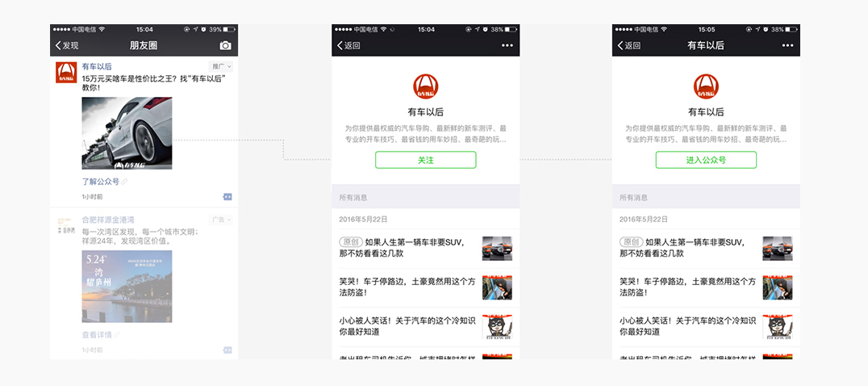Open comment button on 合肥祥源金港湾 post
868x386 pixels.
click(227, 350)
